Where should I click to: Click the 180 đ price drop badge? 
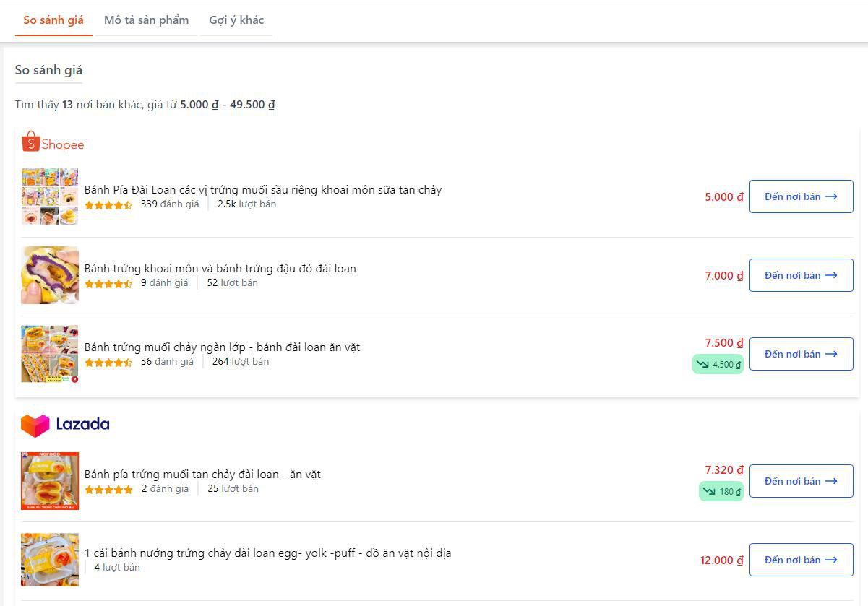[721, 492]
